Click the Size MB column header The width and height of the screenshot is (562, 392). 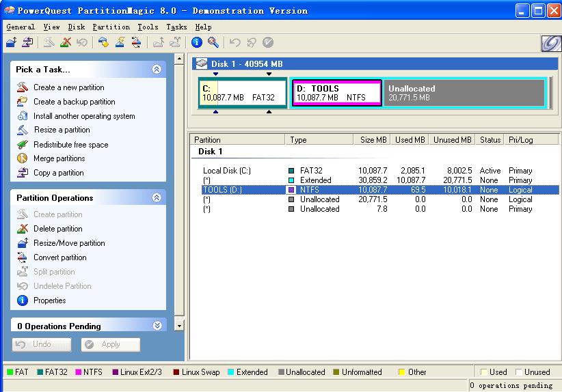pyautogui.click(x=372, y=139)
